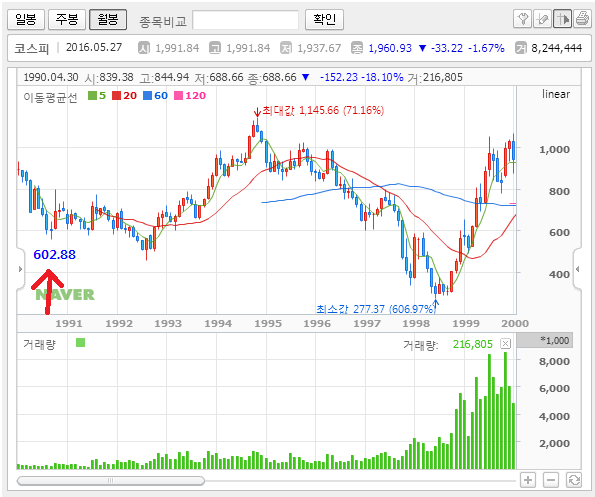The image size is (595, 497).
Task: Print the chart with the printer icon
Action: coord(582,19)
